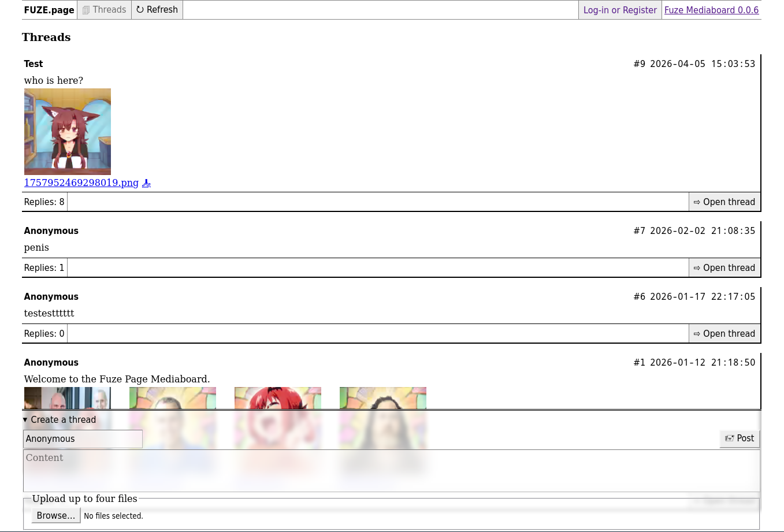This screenshot has height=532, width=784.
Task: Click the red-haired anime thumbnail in thread #1
Action: (x=278, y=398)
